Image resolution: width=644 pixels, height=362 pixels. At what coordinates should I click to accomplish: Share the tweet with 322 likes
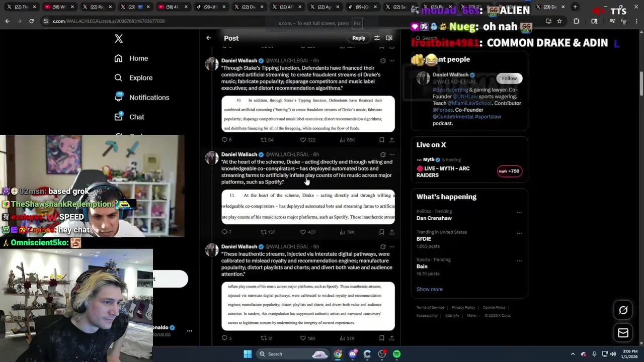tap(392, 140)
